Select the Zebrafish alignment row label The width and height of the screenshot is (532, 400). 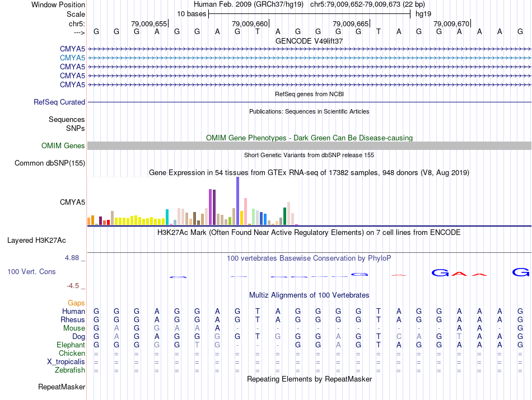click(70, 370)
